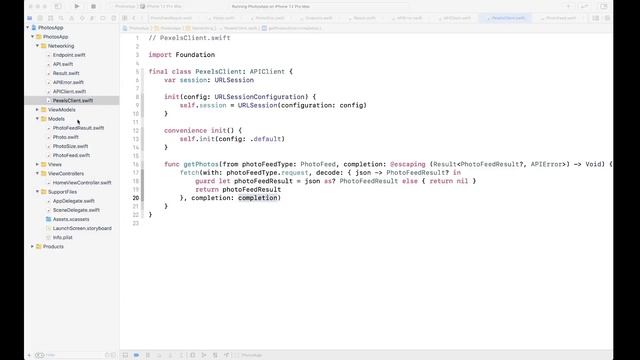Image resolution: width=640 pixels, height=360 pixels.
Task: Simulate location from debug bar
Action: (226, 355)
